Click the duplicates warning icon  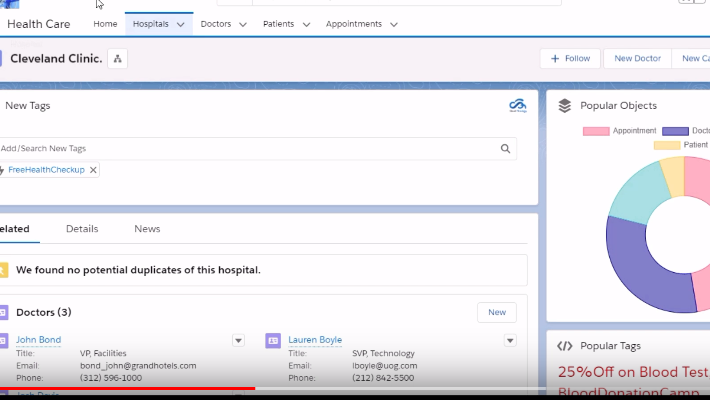pyautogui.click(x=3, y=270)
